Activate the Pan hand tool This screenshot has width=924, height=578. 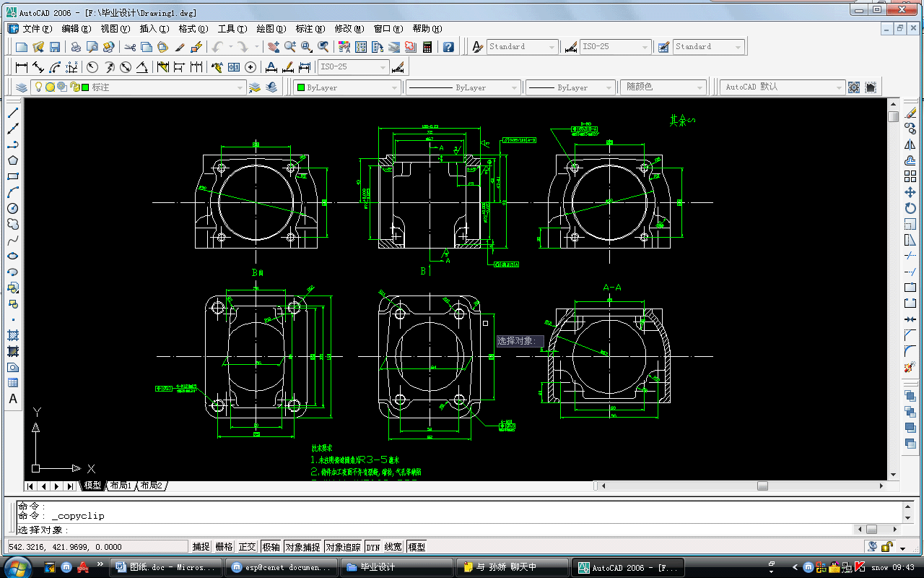274,47
